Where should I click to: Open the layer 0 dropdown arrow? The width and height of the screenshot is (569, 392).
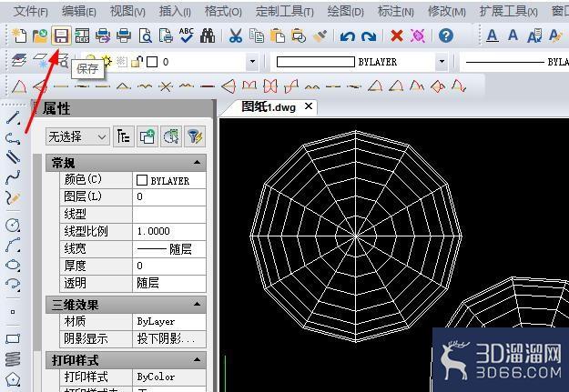coord(252,61)
